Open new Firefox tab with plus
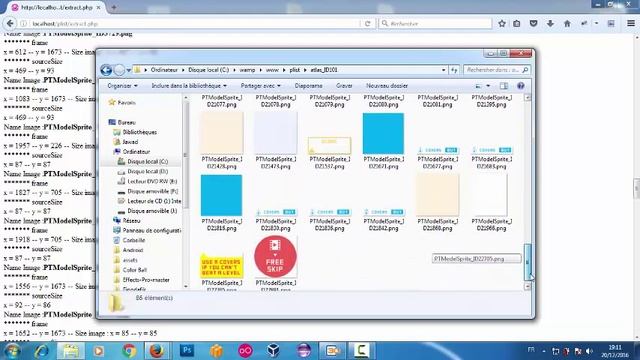Viewport: 640px width, 360px height. (x=114, y=7)
